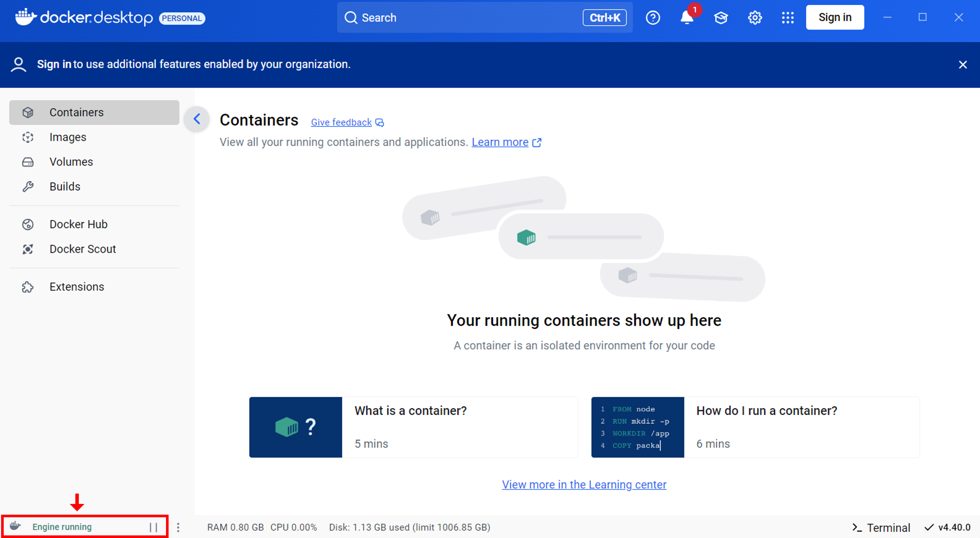Open What is a container tutorial card
The image size is (980, 538).
413,427
